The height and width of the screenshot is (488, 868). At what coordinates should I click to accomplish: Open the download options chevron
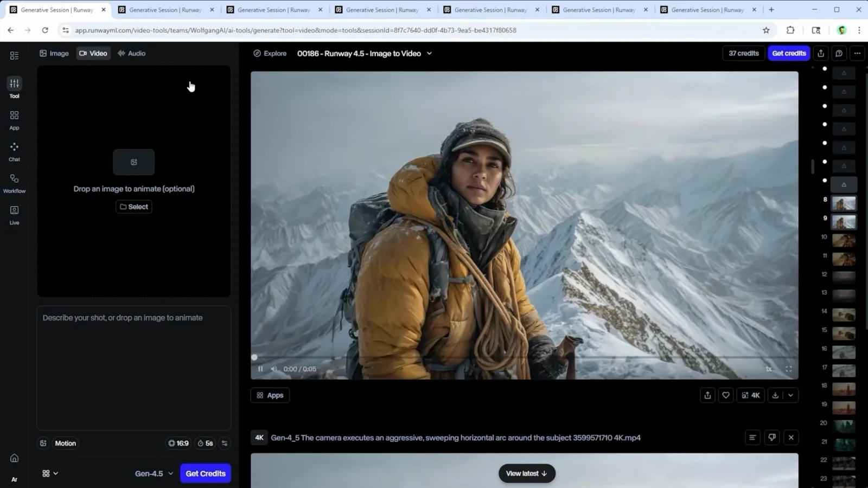click(x=790, y=395)
